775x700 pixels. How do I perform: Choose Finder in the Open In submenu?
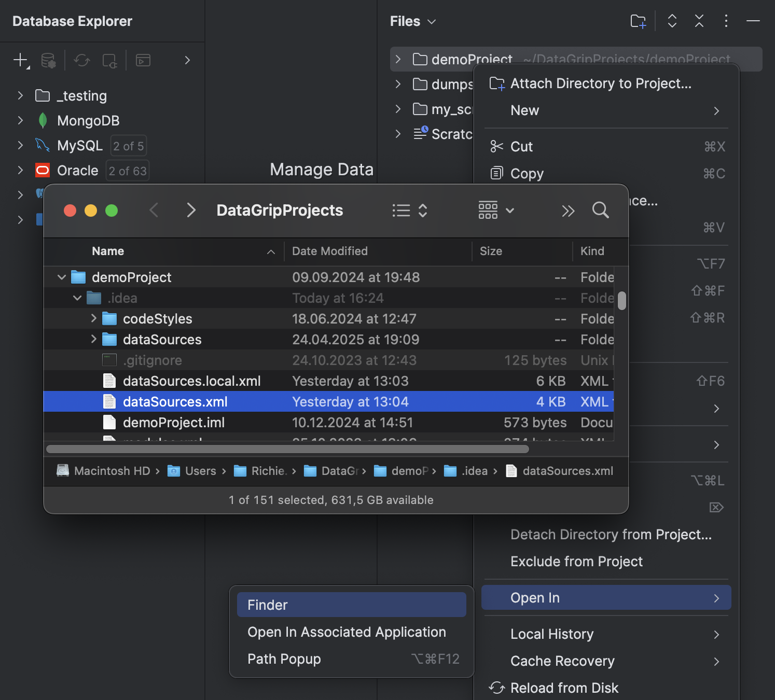tap(352, 605)
